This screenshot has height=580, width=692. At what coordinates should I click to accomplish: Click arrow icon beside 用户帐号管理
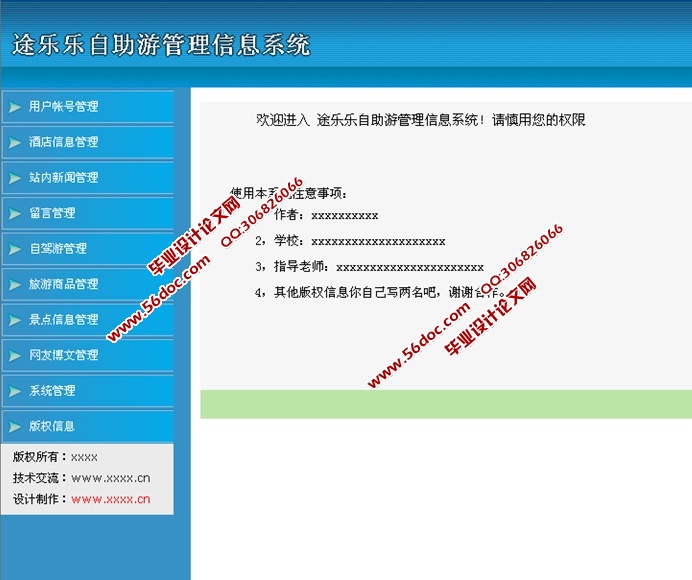tap(14, 107)
